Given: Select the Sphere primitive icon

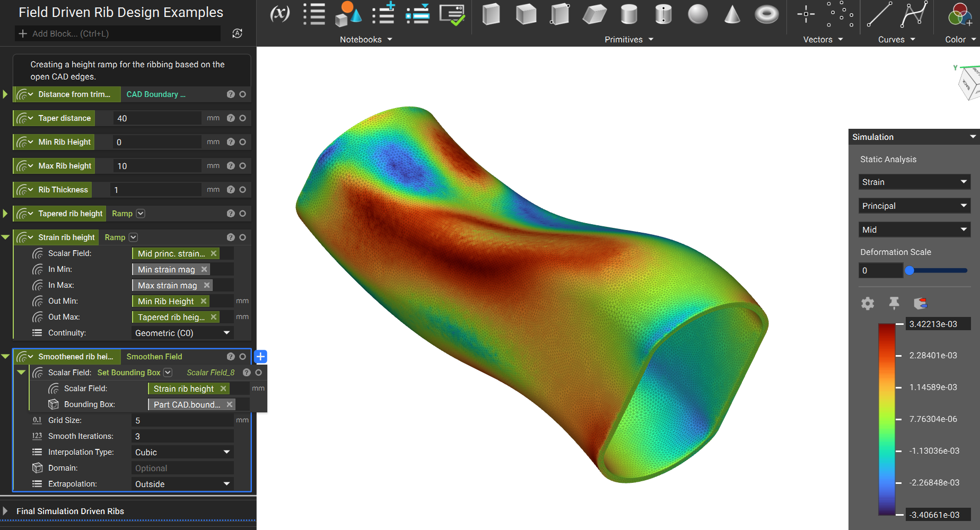Looking at the screenshot, I should [x=697, y=14].
